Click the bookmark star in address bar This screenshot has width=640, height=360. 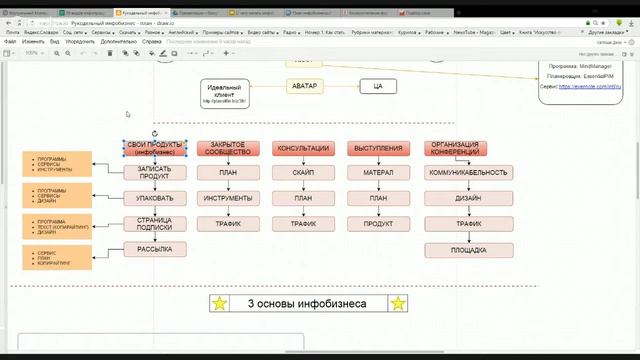pos(603,23)
